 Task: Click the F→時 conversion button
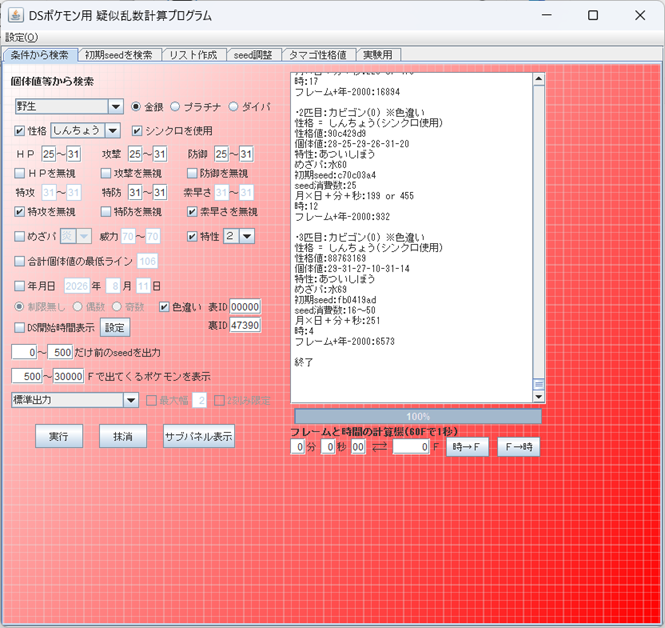[519, 447]
